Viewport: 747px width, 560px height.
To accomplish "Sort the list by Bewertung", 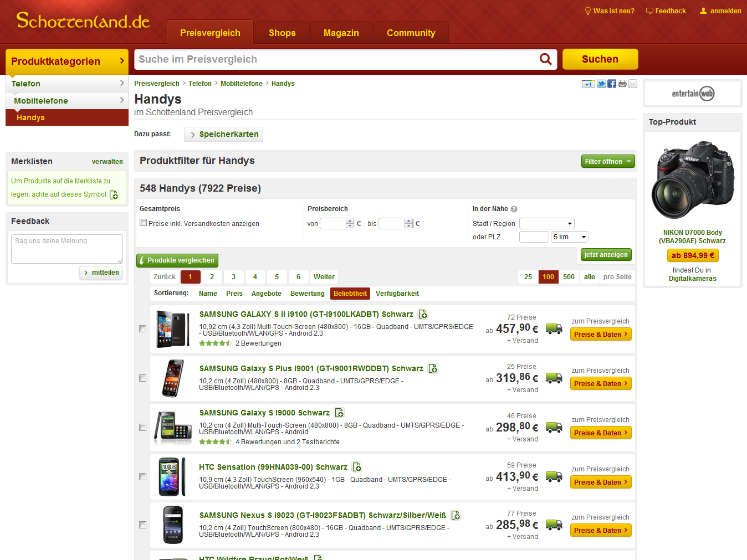I will 308,294.
